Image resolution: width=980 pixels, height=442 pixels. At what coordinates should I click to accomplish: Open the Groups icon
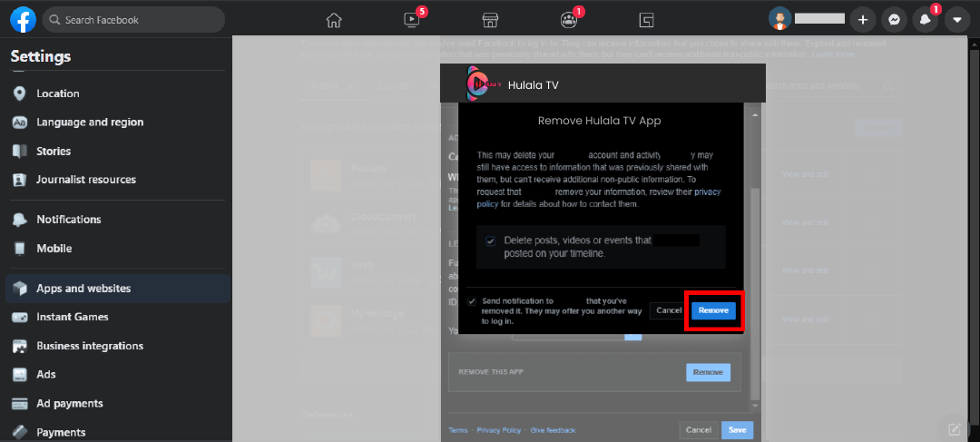[x=568, y=20]
